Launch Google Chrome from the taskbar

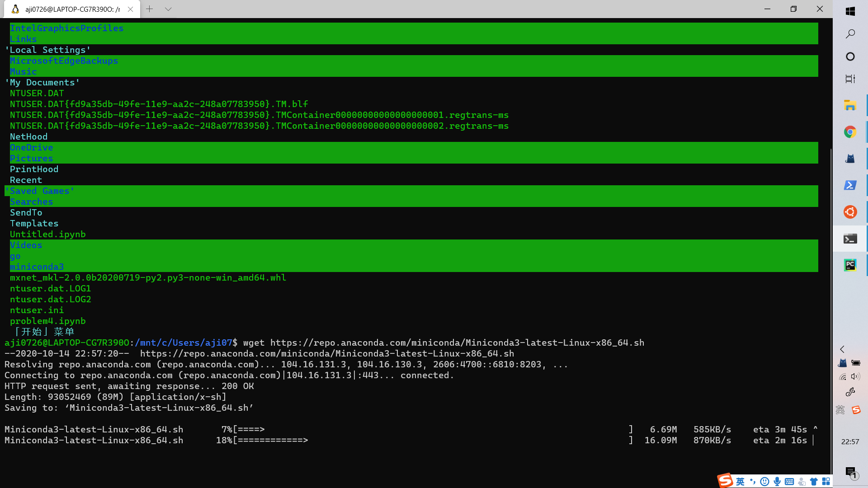850,132
